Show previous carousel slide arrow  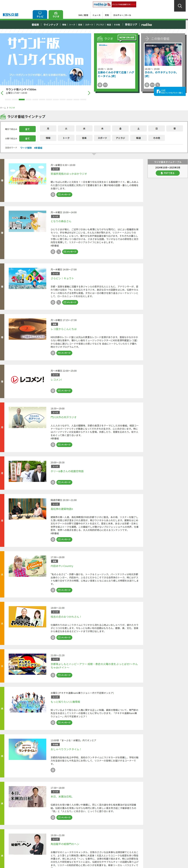(2, 93)
